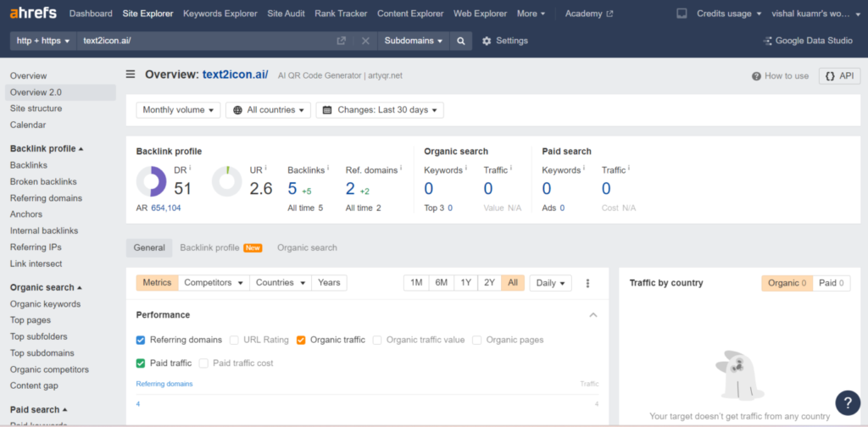
Task: Open target URL in new tab icon
Action: (x=342, y=41)
